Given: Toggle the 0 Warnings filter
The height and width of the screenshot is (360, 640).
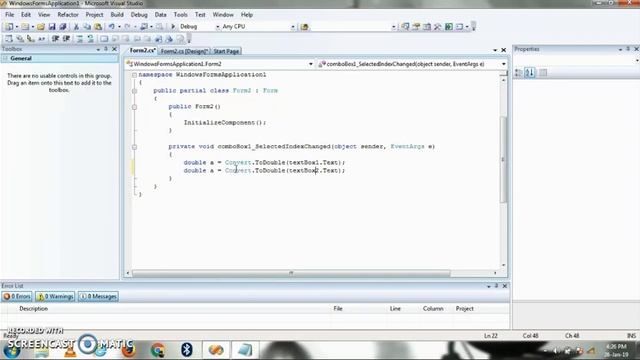Looking at the screenshot, I should click(x=56, y=296).
